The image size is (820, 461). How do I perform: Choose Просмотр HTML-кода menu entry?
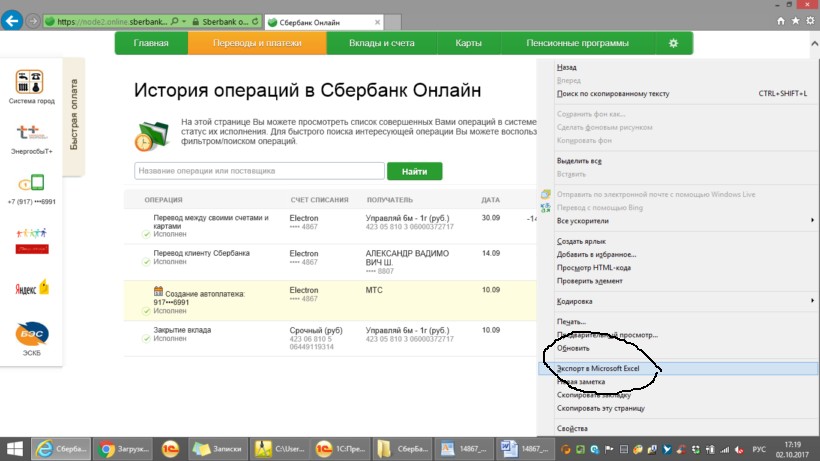pyautogui.click(x=594, y=268)
